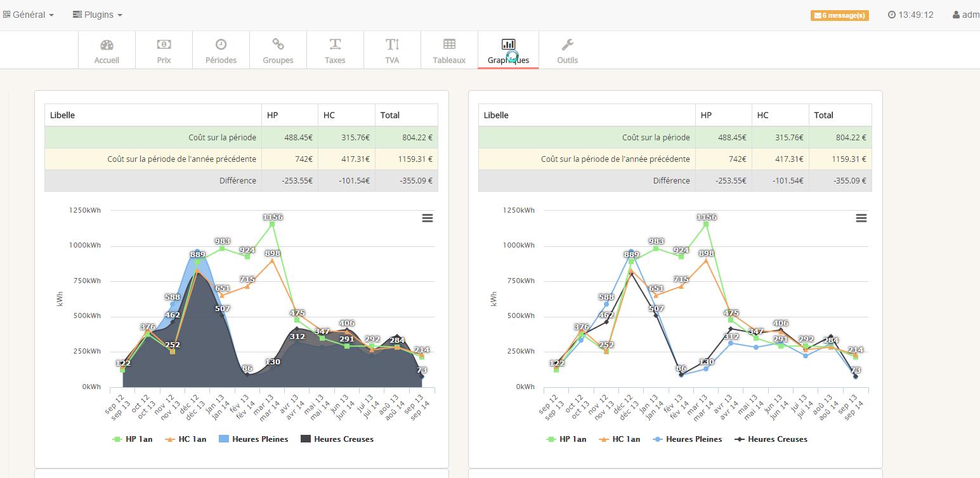
Task: Toggle HC 1an series in right chart legend
Action: click(x=620, y=439)
